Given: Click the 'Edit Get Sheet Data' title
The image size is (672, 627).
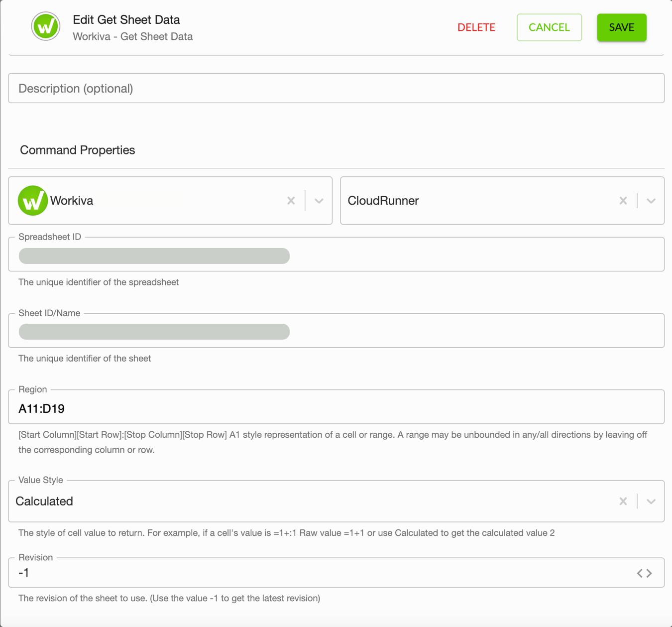Looking at the screenshot, I should [126, 20].
